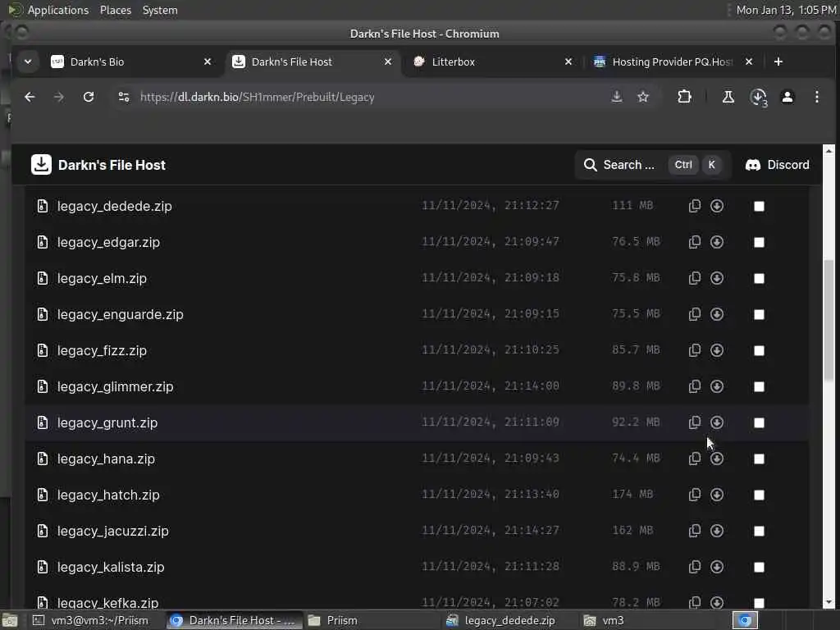Viewport: 840px width, 630px height.
Task: Copy link for legacy_hana.zip
Action: pyautogui.click(x=694, y=458)
